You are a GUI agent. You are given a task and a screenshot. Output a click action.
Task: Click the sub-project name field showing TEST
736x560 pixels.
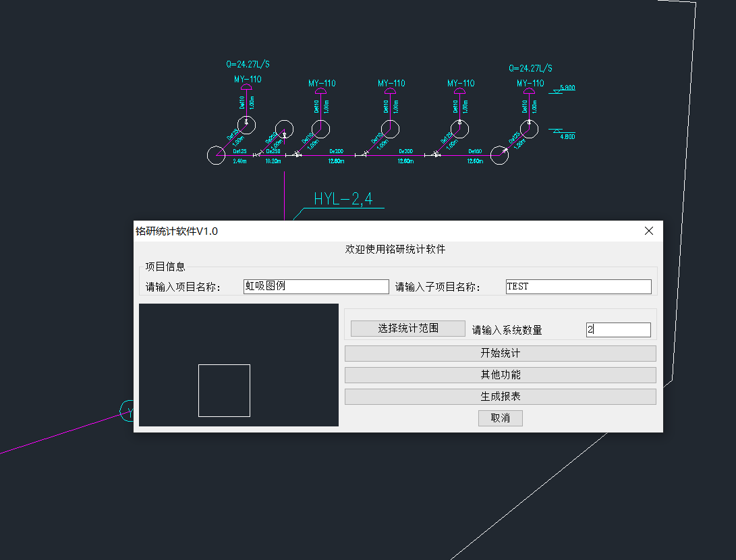point(578,287)
